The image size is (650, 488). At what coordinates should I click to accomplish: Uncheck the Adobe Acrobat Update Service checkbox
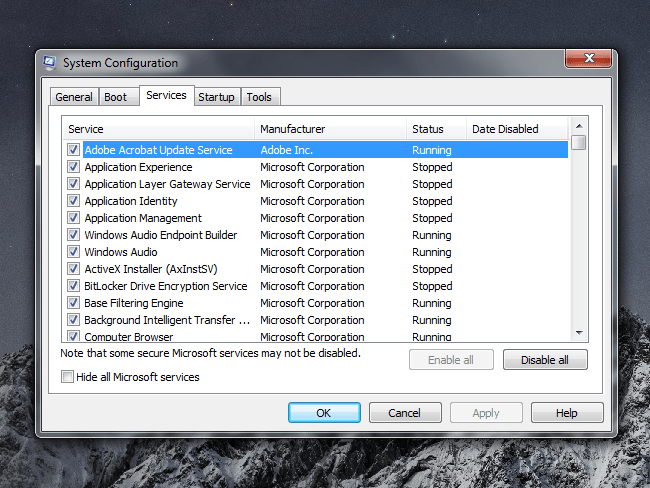coord(74,150)
